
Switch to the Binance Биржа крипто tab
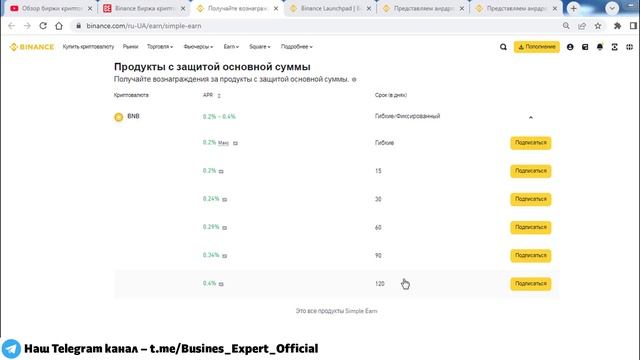(x=143, y=8)
